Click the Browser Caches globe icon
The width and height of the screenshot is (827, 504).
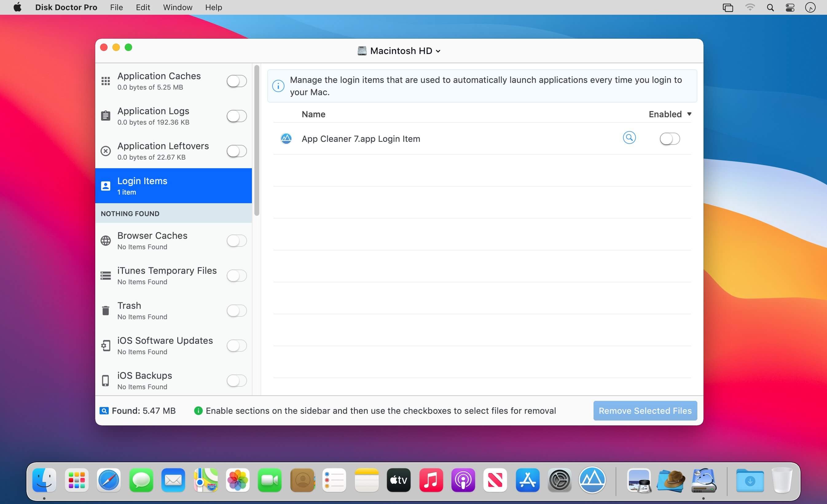coord(105,240)
